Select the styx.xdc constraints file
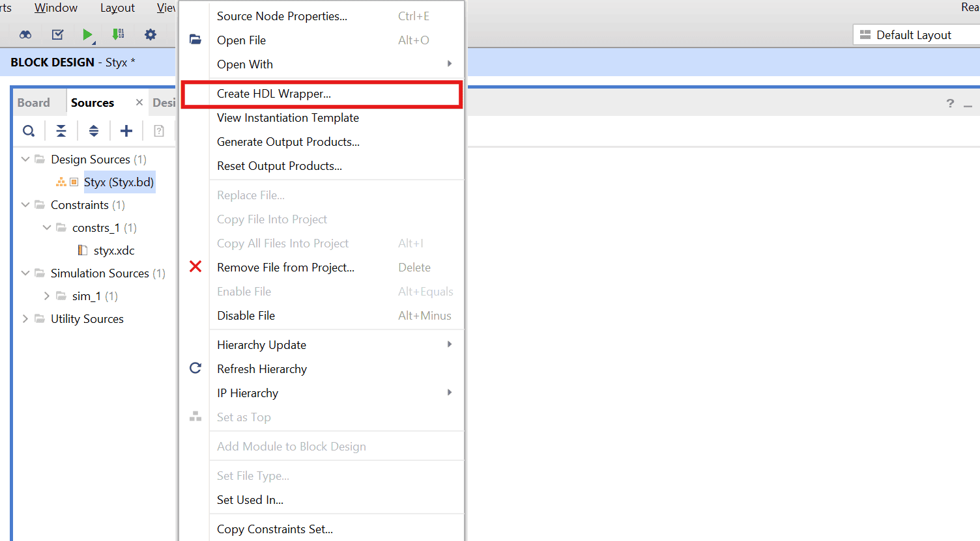 click(x=113, y=251)
